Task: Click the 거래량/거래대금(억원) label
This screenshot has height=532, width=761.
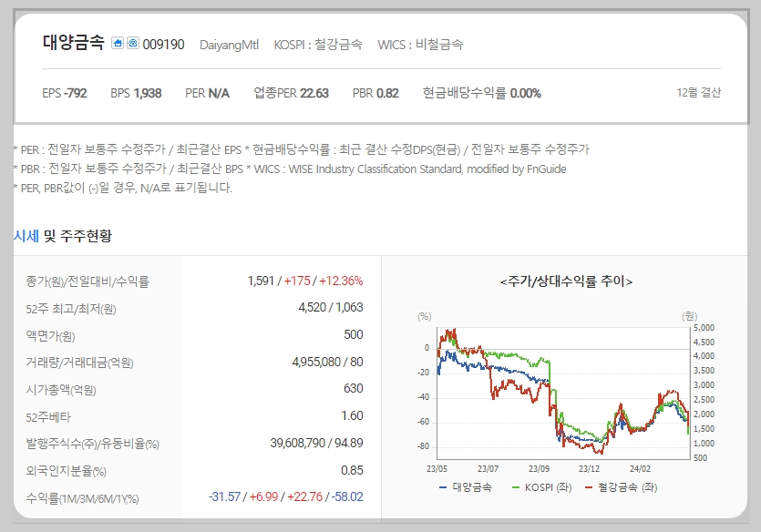Action: pos(79,363)
